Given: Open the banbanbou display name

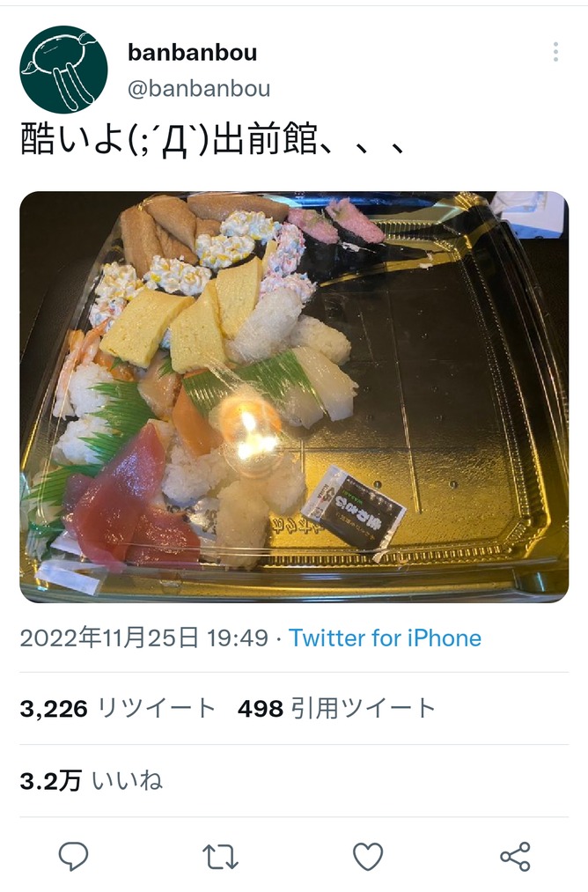Looking at the screenshot, I should click(x=192, y=52).
